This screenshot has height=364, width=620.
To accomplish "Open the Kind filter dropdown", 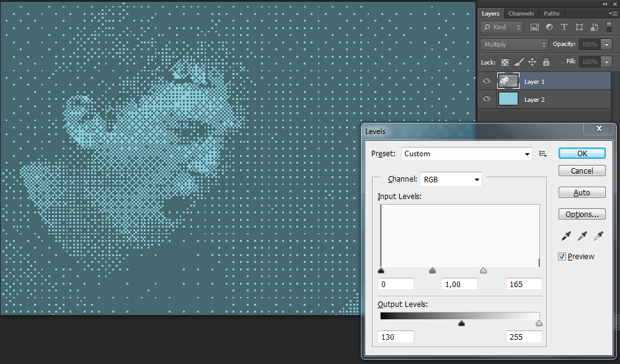I will 502,27.
